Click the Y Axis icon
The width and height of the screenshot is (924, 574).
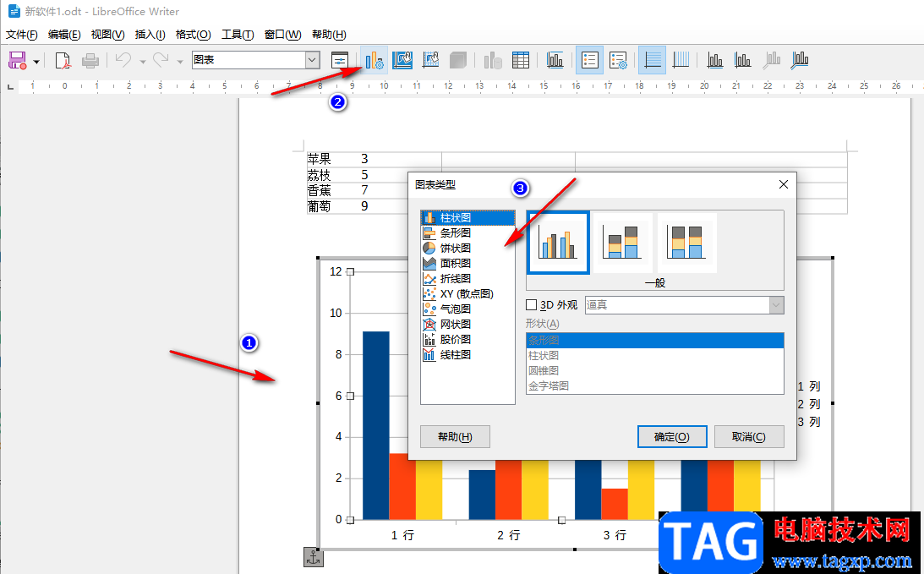click(x=742, y=60)
